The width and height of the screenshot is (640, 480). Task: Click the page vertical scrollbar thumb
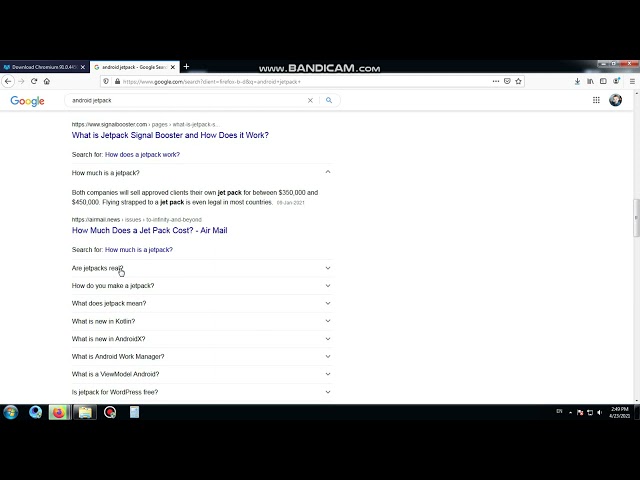point(636,218)
